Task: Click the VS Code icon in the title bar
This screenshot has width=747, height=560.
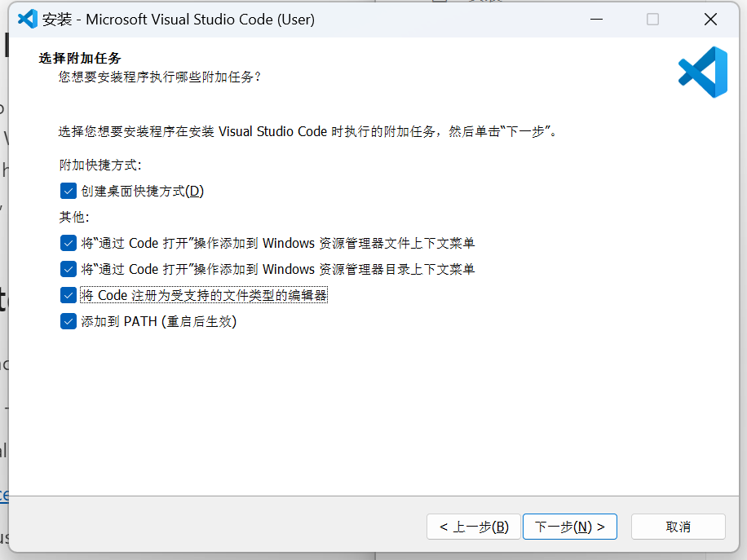Action: click(27, 19)
